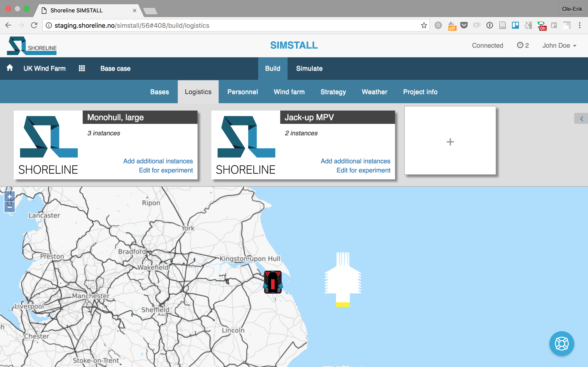
Task: Zoom in on the map
Action: (10, 197)
